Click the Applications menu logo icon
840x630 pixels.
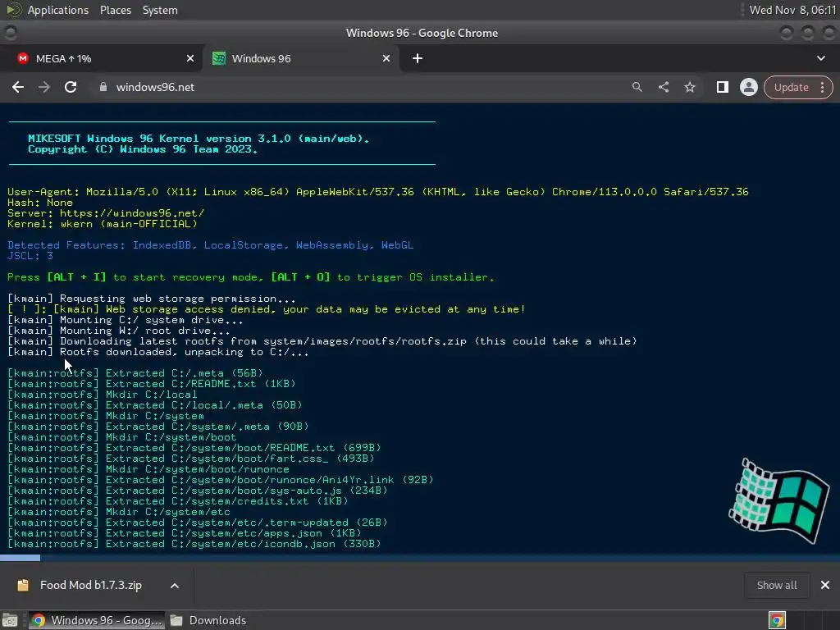click(13, 10)
